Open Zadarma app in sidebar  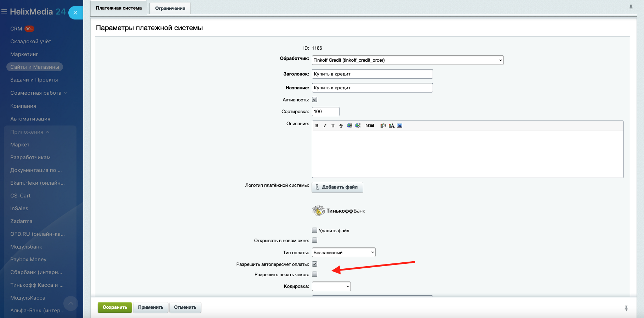pyautogui.click(x=21, y=221)
